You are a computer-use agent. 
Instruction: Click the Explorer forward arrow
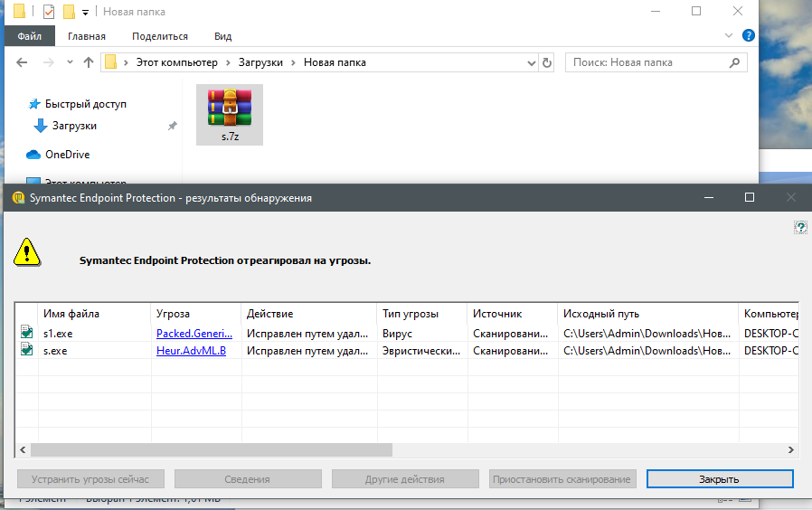(x=49, y=62)
